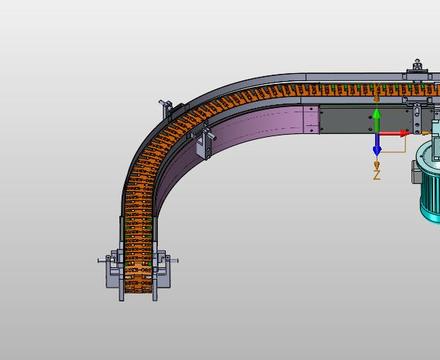The image size is (440, 360).
Task: Select the small purple plate with two holes
Action: [x=312, y=119]
